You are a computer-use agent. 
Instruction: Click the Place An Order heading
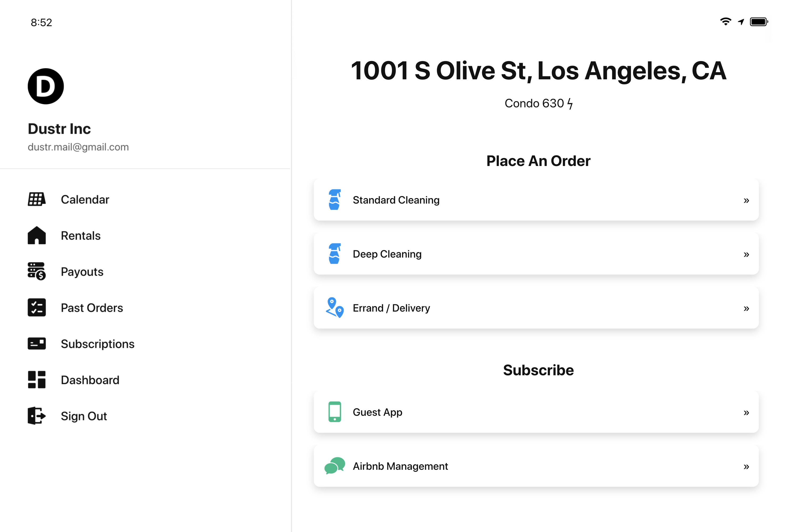[x=538, y=161]
